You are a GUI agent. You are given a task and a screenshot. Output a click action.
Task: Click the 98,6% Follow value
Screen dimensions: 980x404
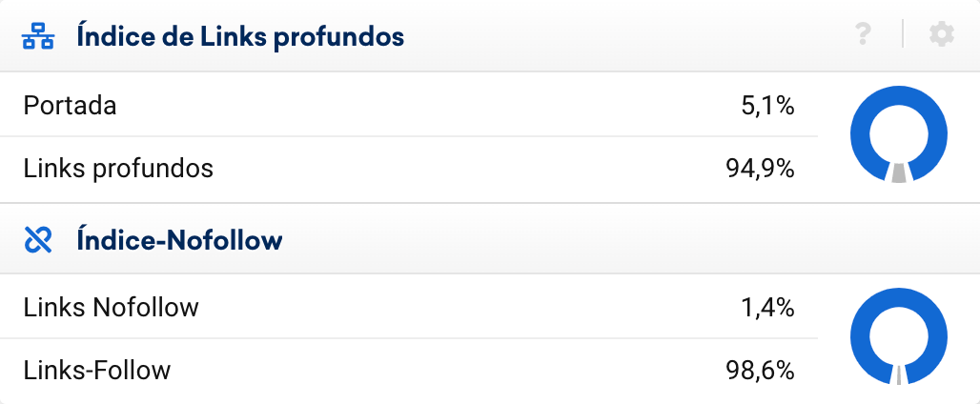(760, 370)
